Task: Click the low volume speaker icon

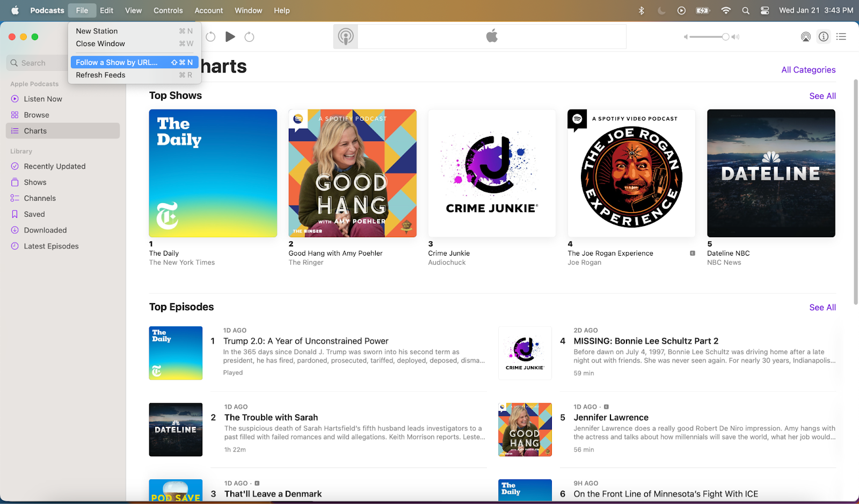Action: [x=686, y=37]
